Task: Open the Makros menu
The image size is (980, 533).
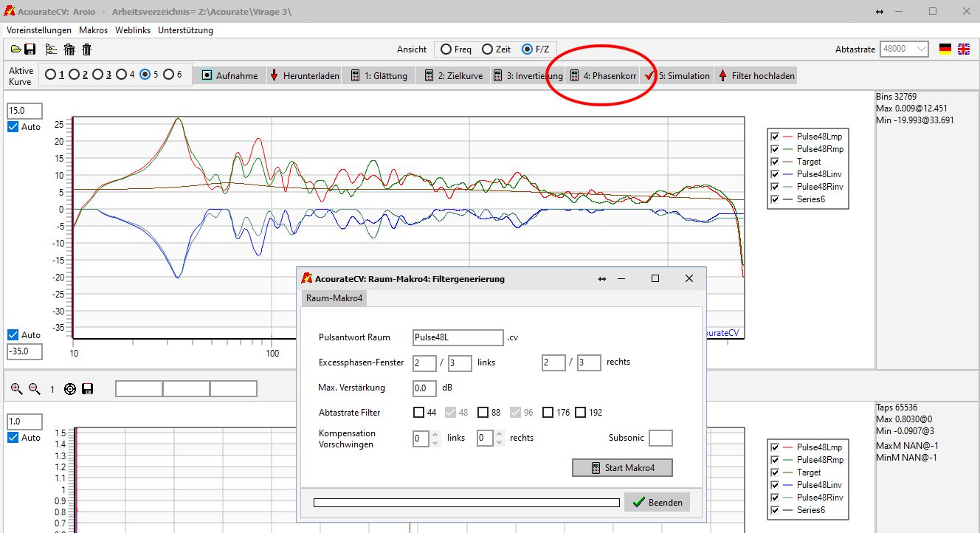Action: click(x=93, y=30)
